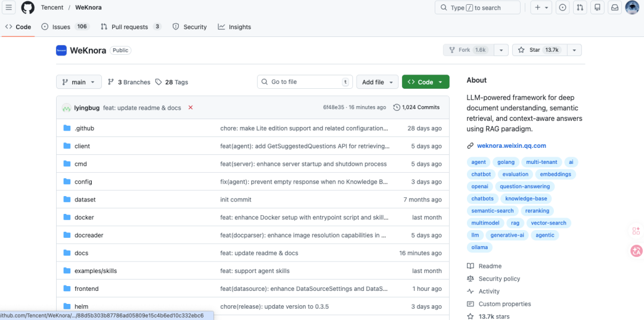Open the docreader folder

[x=89, y=235]
